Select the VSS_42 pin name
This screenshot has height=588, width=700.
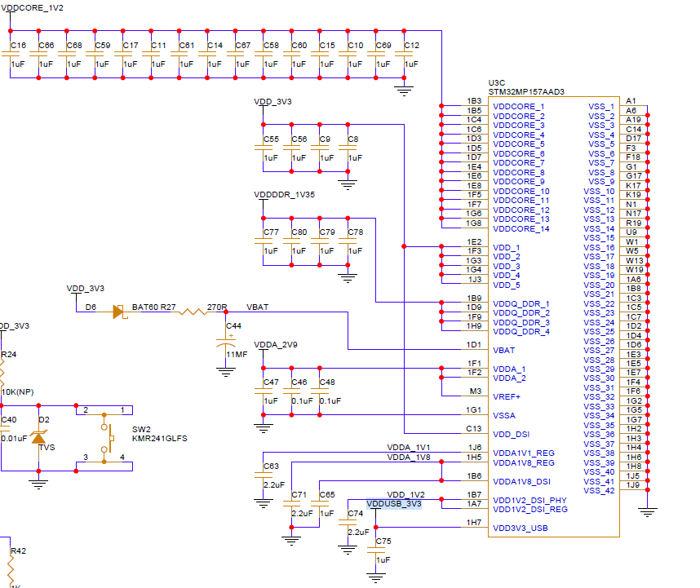click(599, 490)
